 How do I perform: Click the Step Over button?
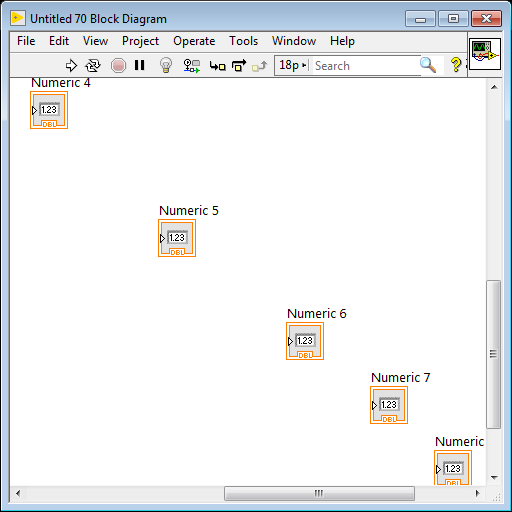[x=239, y=66]
